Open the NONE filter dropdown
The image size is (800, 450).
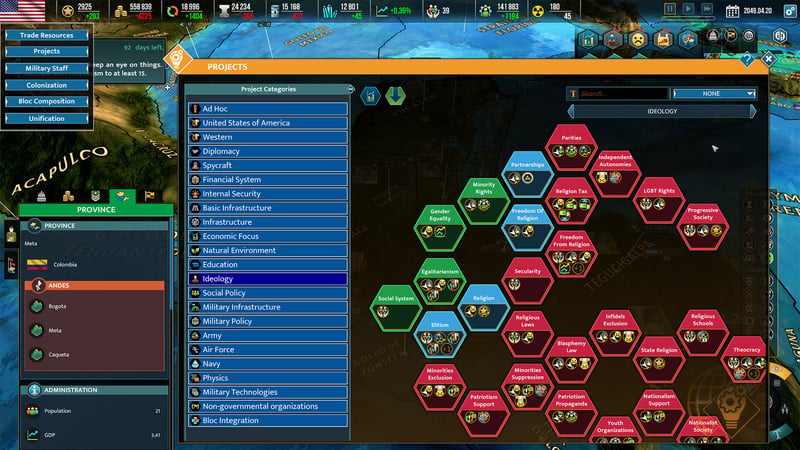[714, 93]
